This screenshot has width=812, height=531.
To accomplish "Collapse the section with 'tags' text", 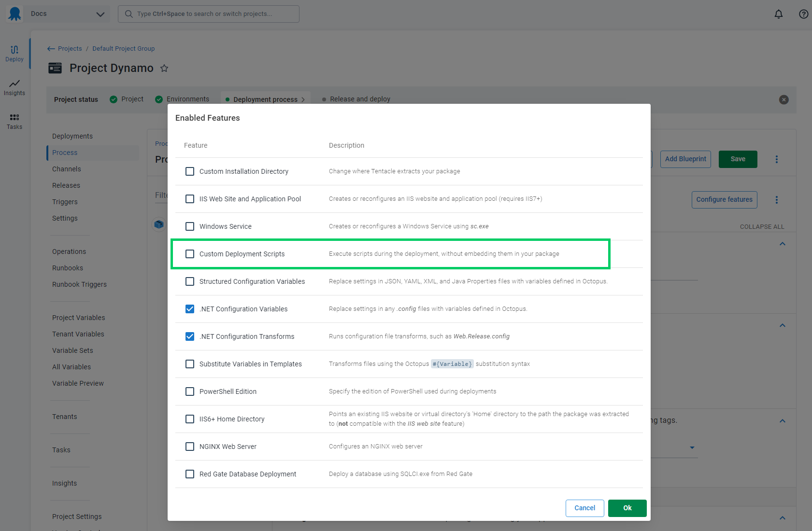I will click(x=783, y=421).
